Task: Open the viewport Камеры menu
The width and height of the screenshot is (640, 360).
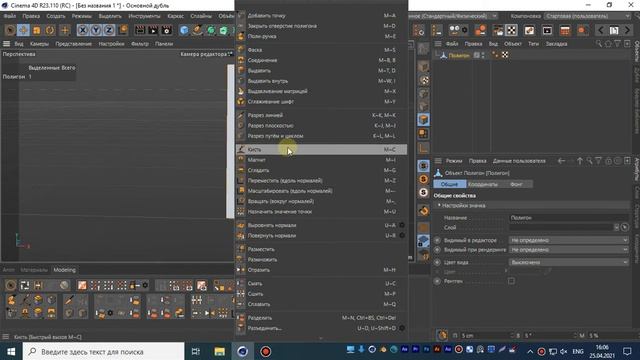Action: click(x=39, y=44)
